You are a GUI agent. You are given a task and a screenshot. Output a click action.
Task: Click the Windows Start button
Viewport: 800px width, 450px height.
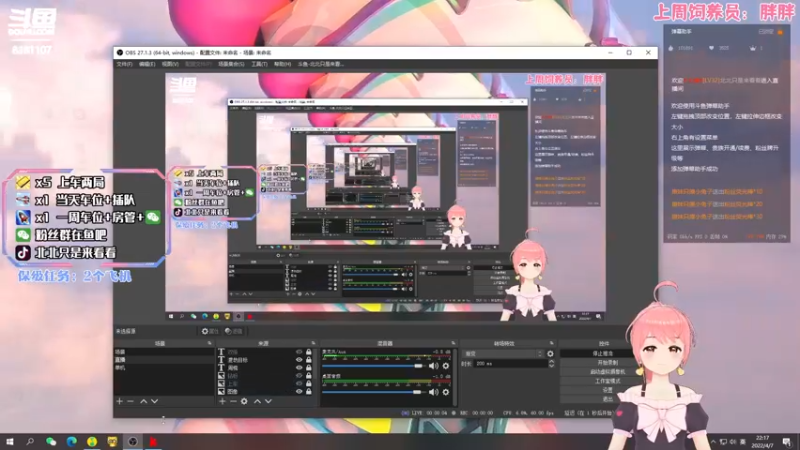coord(10,441)
